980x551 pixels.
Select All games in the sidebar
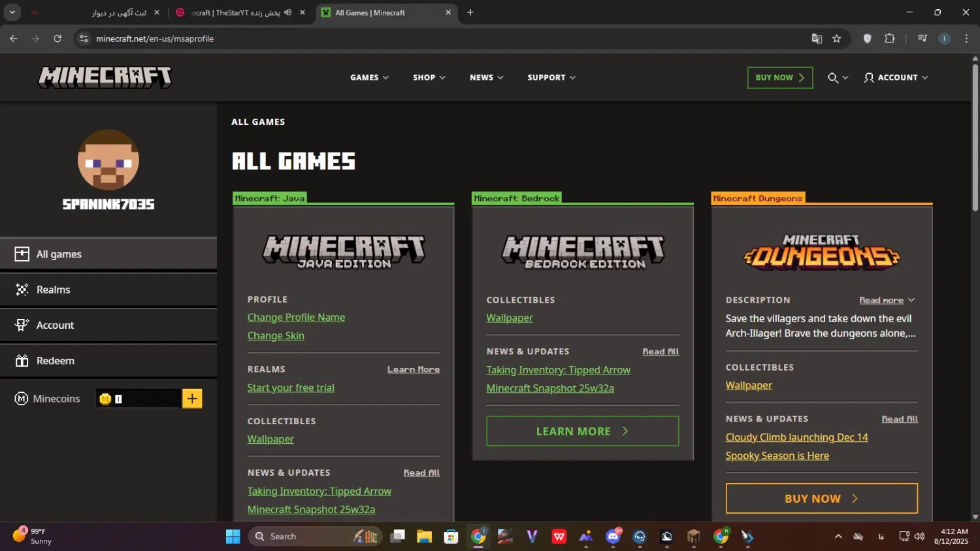pos(108,254)
